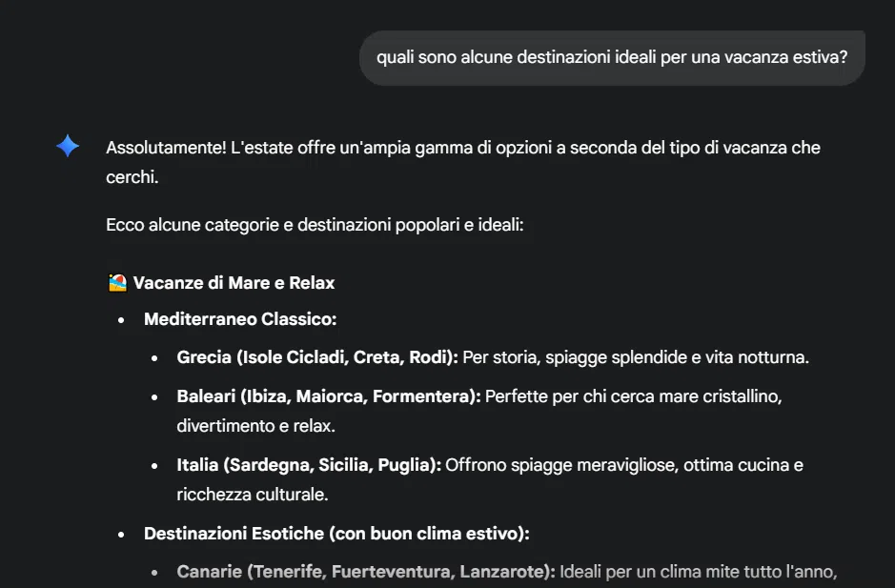The image size is (895, 588).
Task: Click the beach umbrella emoji icon
Action: point(117,283)
